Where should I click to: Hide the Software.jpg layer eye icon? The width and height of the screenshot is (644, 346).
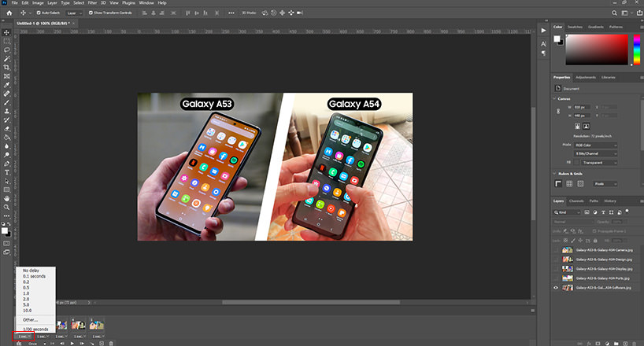(556, 288)
